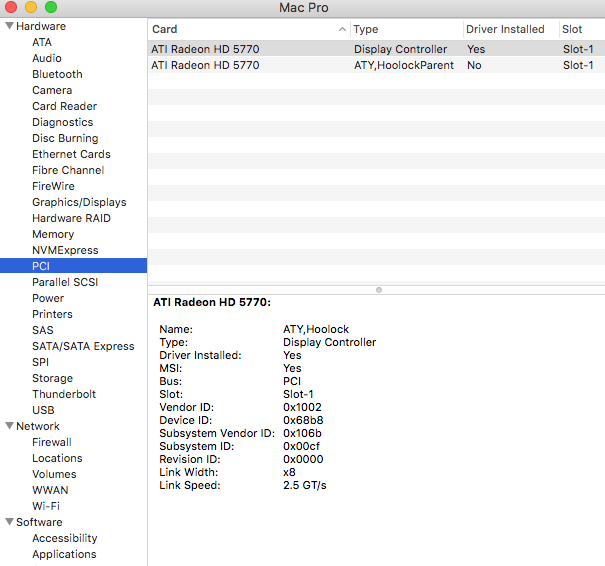Select Wi-Fi under Network
605x566 pixels.
tap(46, 506)
